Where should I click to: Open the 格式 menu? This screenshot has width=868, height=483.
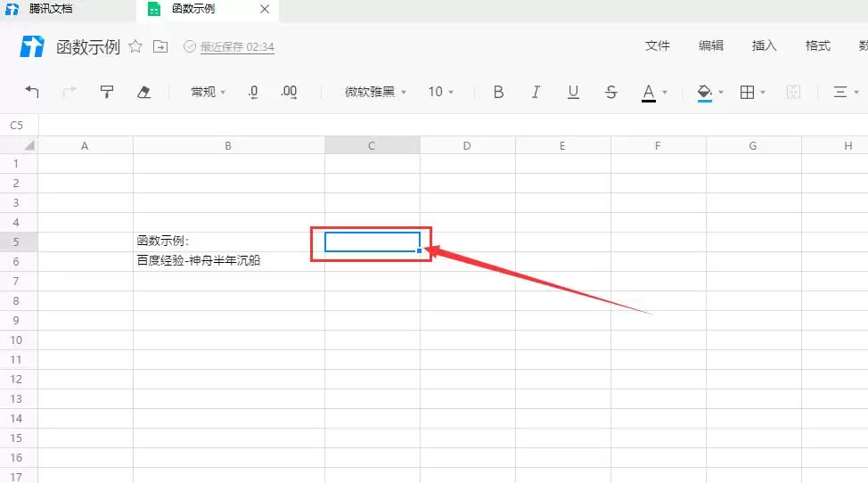pyautogui.click(x=817, y=46)
